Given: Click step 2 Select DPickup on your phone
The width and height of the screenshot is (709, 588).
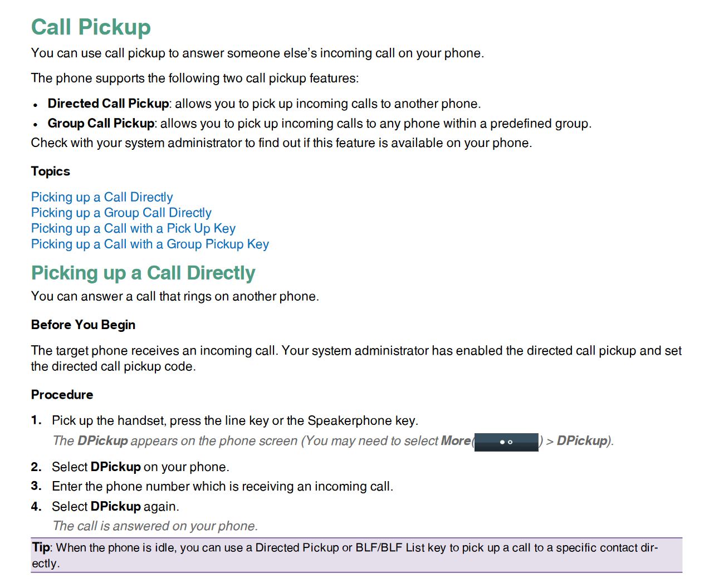Looking at the screenshot, I should coord(140,467).
